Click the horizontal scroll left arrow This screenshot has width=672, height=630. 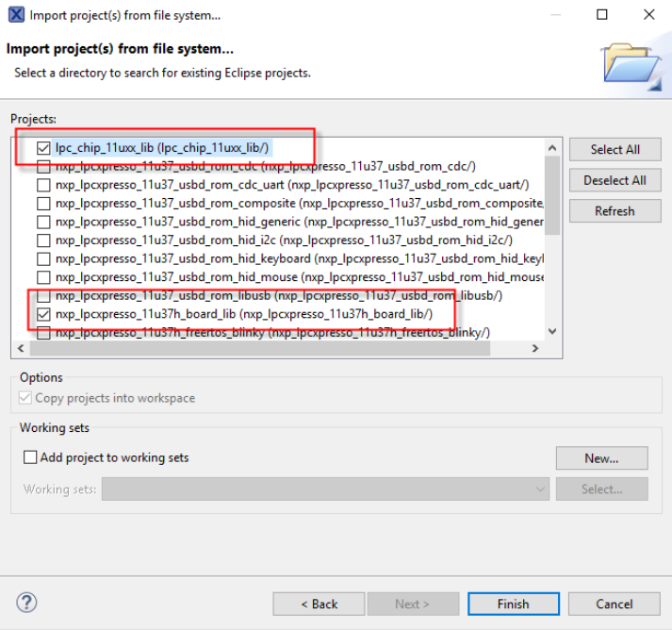click(21, 348)
